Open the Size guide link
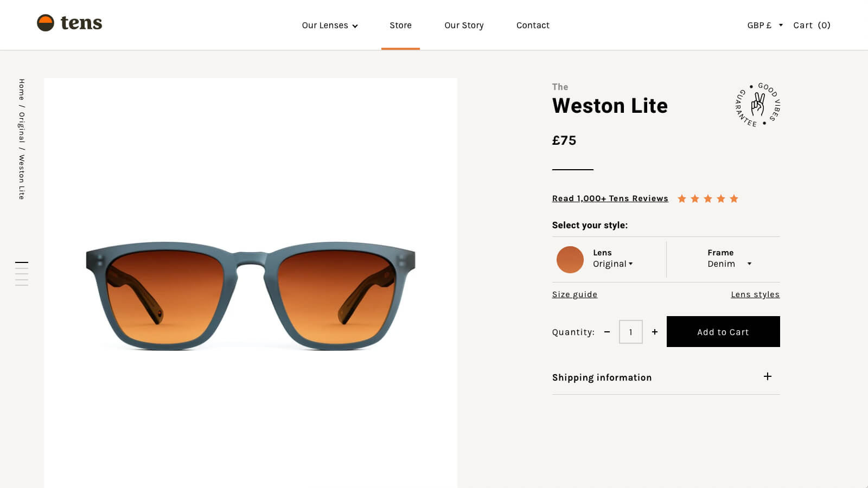This screenshot has width=868, height=488. 575,294
